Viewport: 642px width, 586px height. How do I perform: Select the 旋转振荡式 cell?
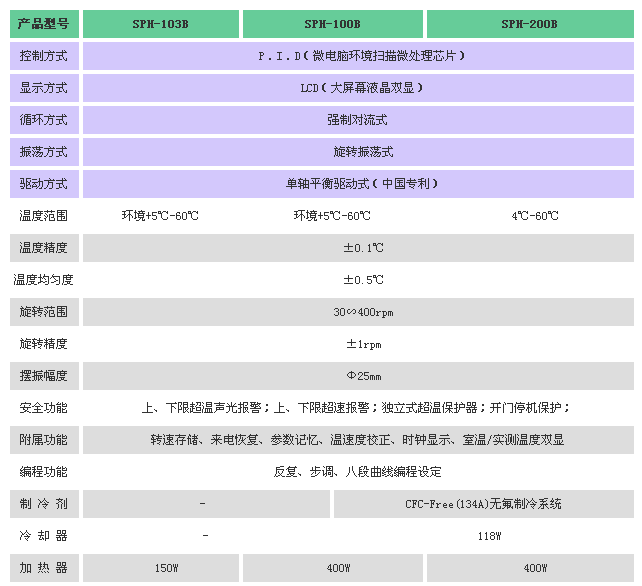pyautogui.click(x=362, y=152)
